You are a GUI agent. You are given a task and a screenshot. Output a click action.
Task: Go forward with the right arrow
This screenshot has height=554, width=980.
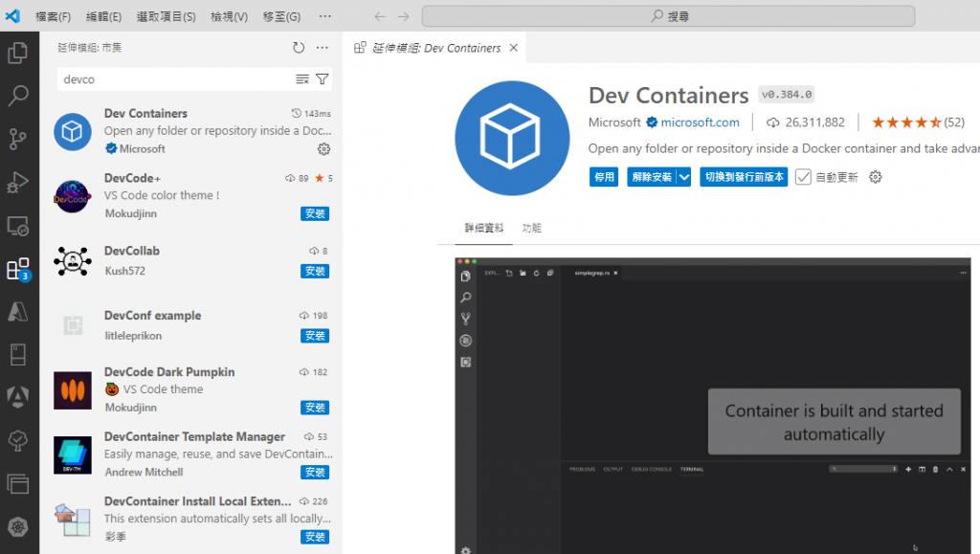pyautogui.click(x=404, y=16)
